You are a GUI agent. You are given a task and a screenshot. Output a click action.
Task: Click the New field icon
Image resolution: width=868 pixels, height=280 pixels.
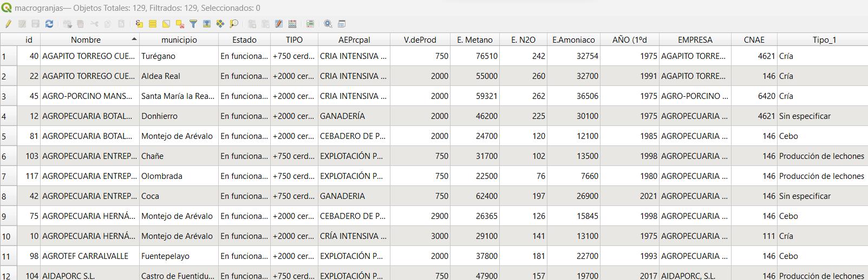pos(252,24)
